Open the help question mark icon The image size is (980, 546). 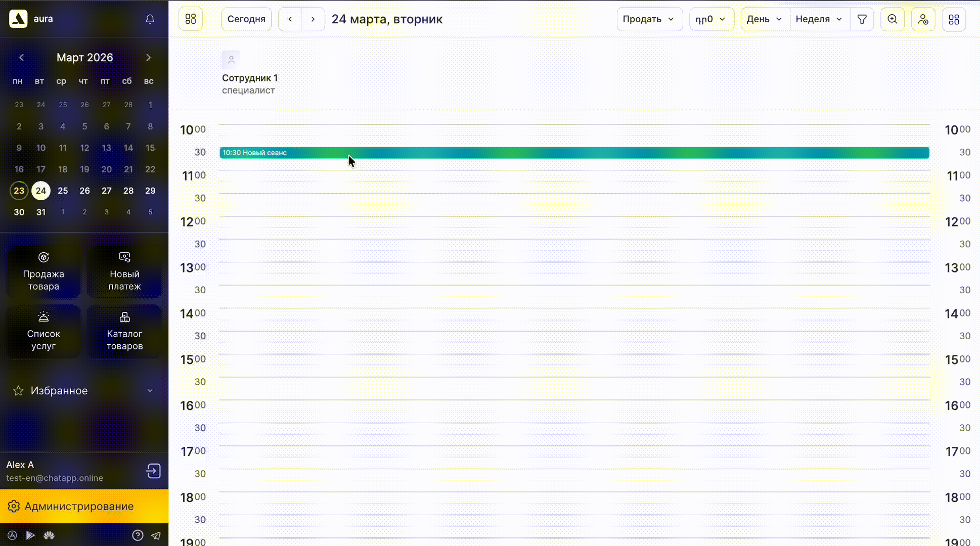pyautogui.click(x=138, y=535)
